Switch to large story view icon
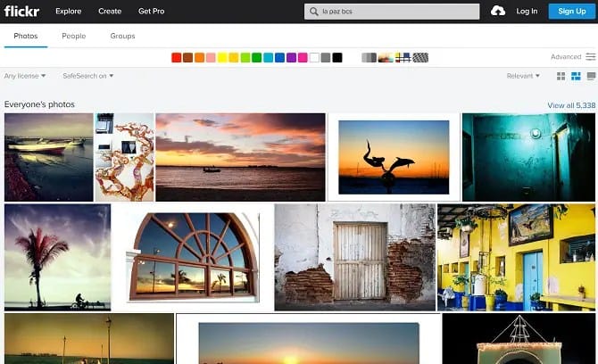Image resolution: width=598 pixels, height=364 pixels. tap(591, 76)
